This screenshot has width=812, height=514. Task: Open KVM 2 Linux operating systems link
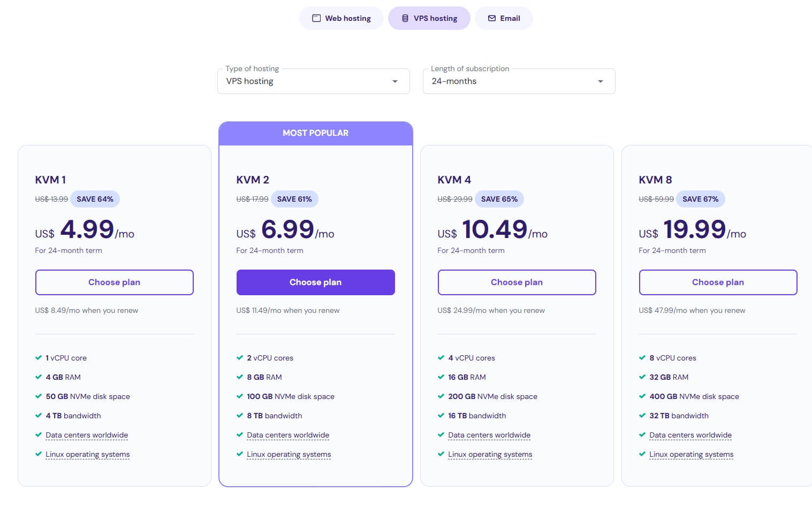(x=289, y=454)
